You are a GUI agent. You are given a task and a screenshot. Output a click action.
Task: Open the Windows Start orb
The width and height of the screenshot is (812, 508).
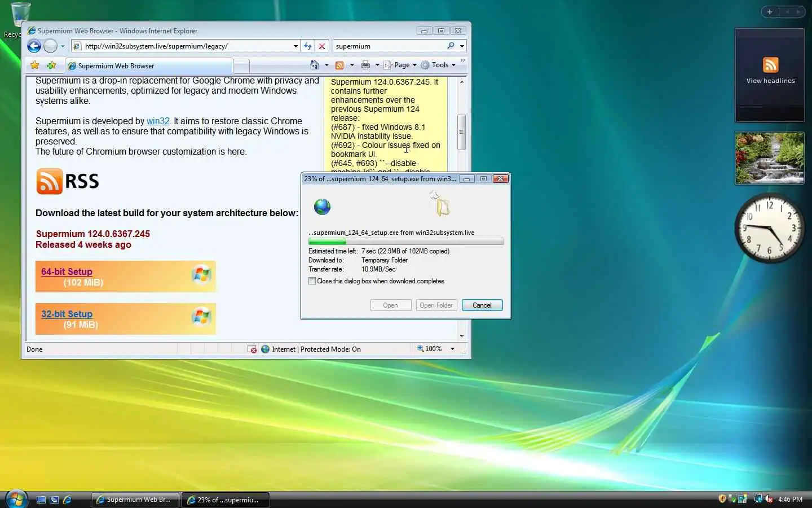pos(16,500)
